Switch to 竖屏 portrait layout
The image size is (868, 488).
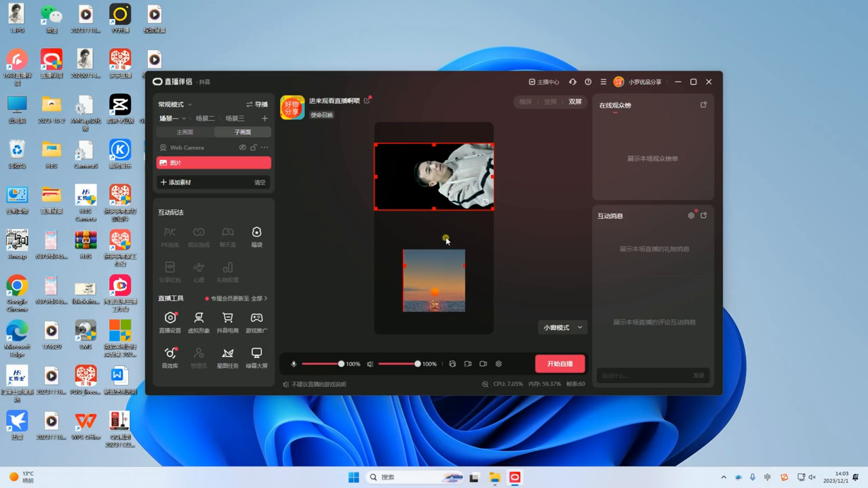coord(550,102)
